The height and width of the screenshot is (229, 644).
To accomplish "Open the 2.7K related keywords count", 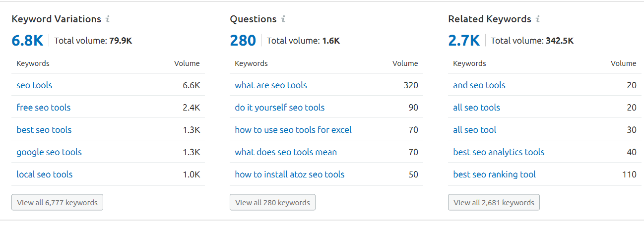I will (464, 40).
